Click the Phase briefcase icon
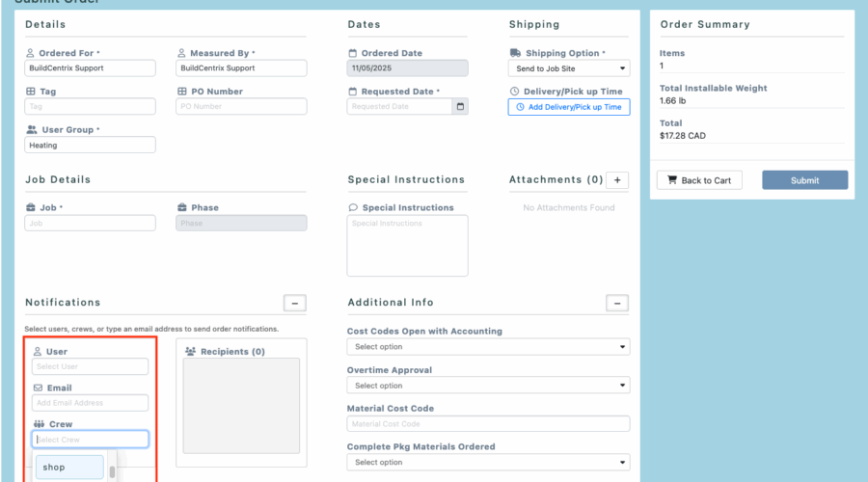868x482 pixels. [181, 207]
